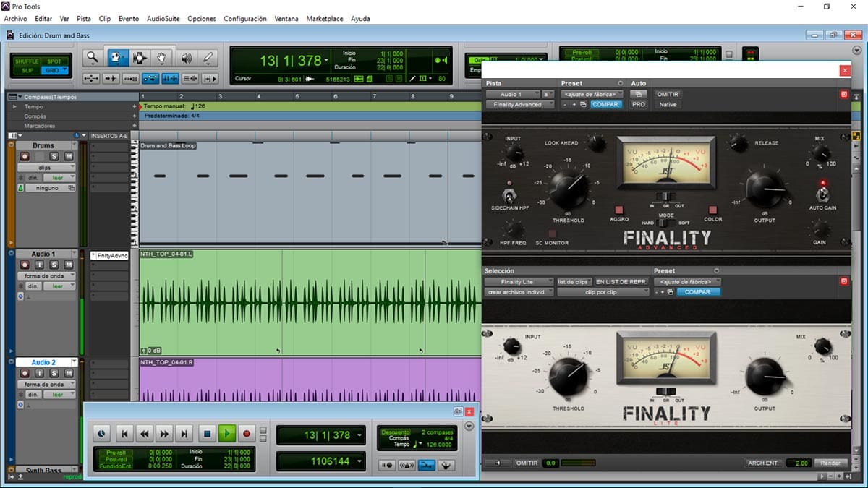Open the Ventana menu
This screenshot has height=488, width=868.
tap(286, 18)
